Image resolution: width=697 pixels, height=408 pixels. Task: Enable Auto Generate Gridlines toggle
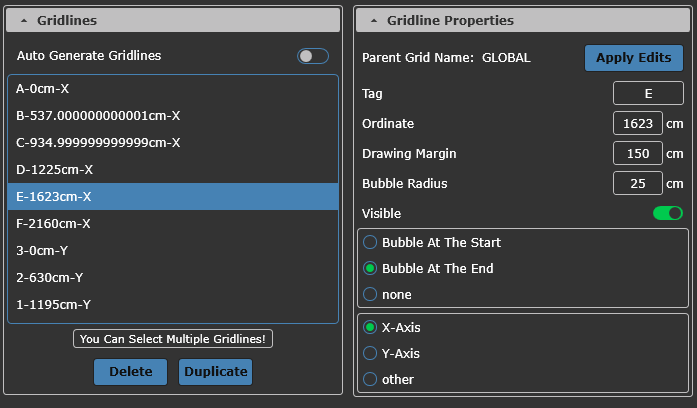pyautogui.click(x=312, y=56)
